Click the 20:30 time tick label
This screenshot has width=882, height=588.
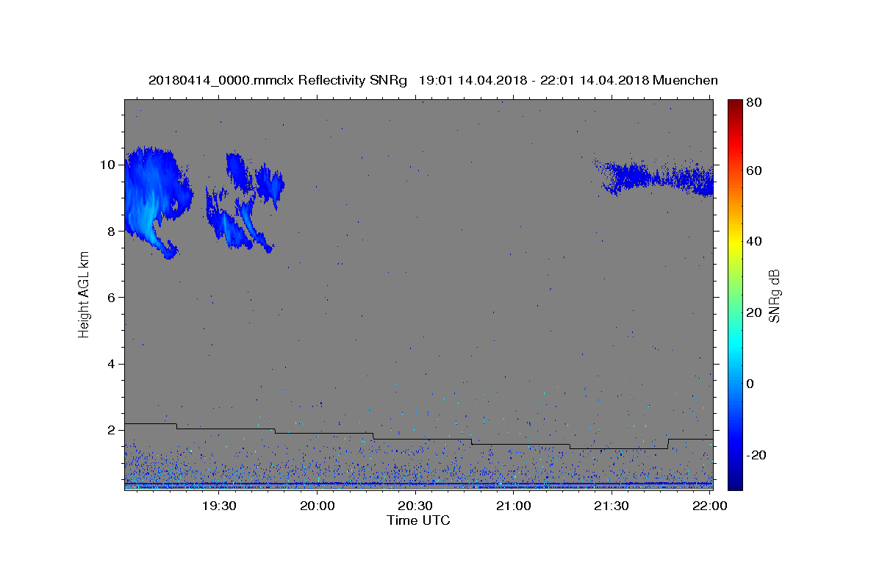click(415, 506)
